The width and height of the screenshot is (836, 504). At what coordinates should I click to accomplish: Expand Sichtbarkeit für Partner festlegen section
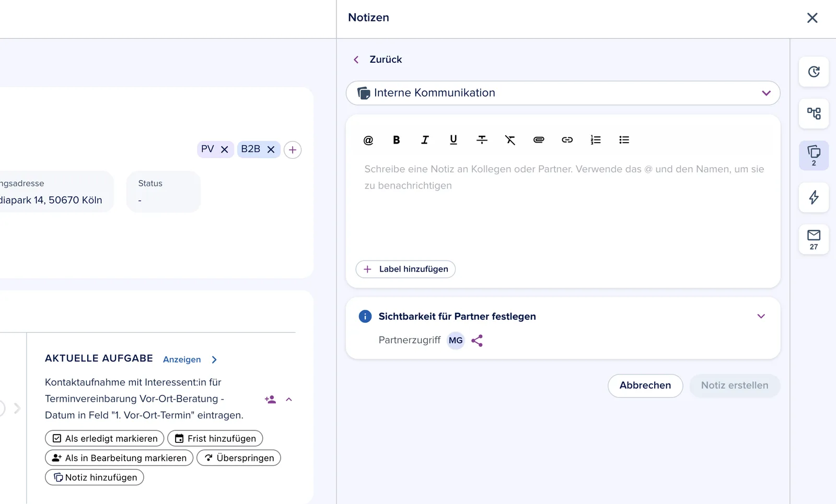click(x=761, y=316)
